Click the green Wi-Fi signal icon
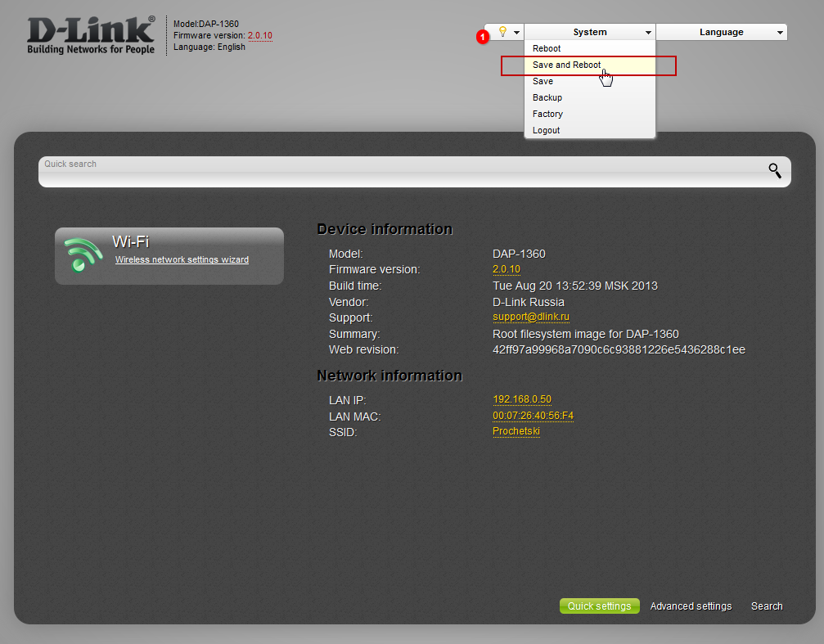This screenshot has height=644, width=824. pyautogui.click(x=83, y=254)
